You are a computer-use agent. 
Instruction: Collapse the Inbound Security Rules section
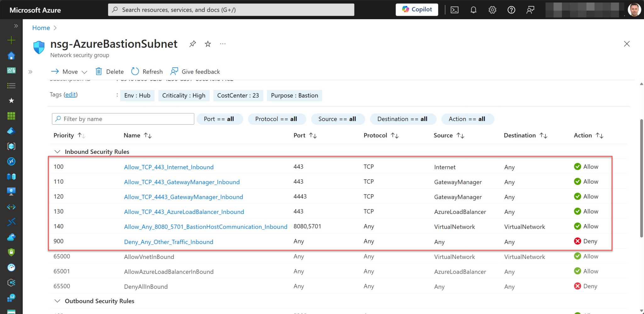57,151
